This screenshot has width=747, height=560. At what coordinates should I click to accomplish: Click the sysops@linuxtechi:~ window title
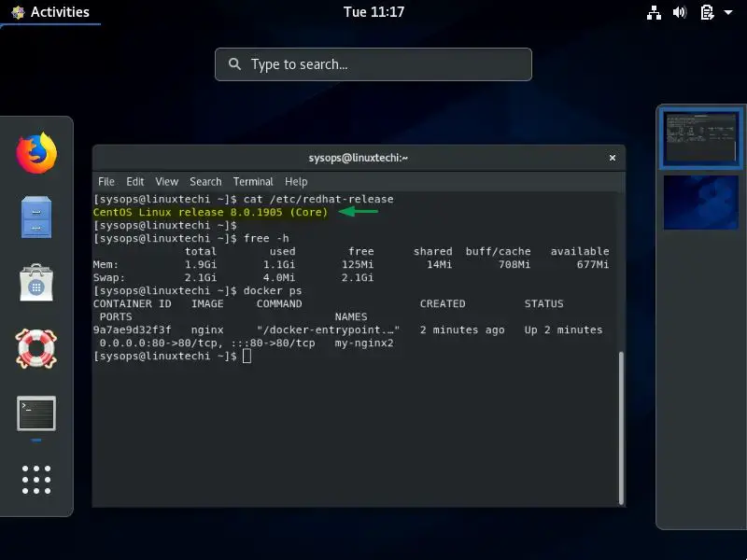[x=359, y=158]
